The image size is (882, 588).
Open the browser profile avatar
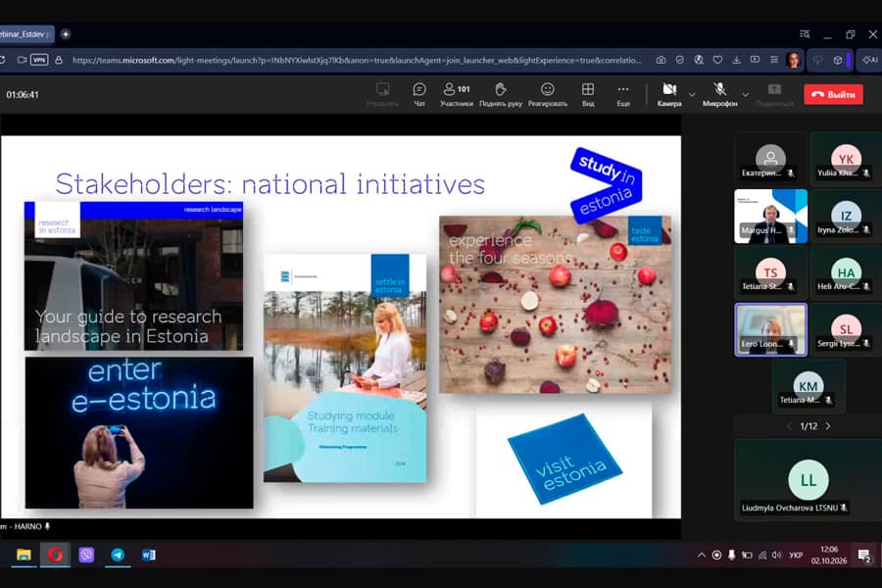794,60
